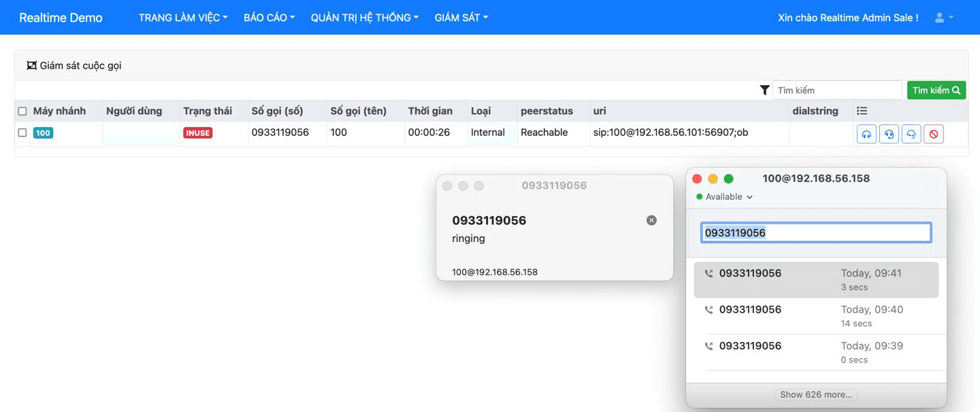
Task: Dismiss the ringing call with the X icon
Action: pyautogui.click(x=651, y=220)
